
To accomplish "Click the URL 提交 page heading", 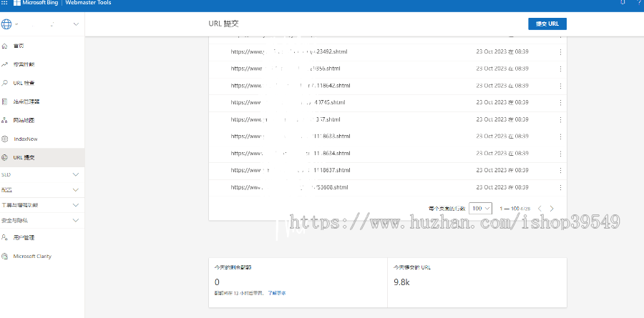I will coord(223,24).
